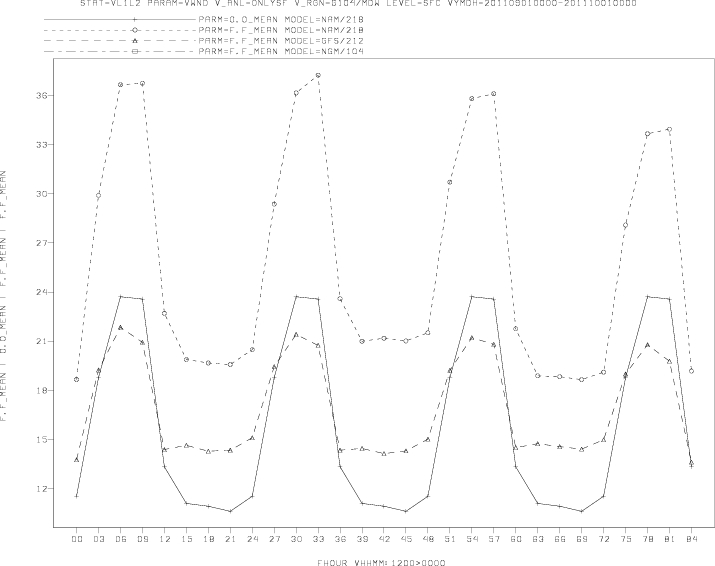This screenshot has width=715, height=566.
Task: Click x-axis tick label 24
Action: [252, 539]
